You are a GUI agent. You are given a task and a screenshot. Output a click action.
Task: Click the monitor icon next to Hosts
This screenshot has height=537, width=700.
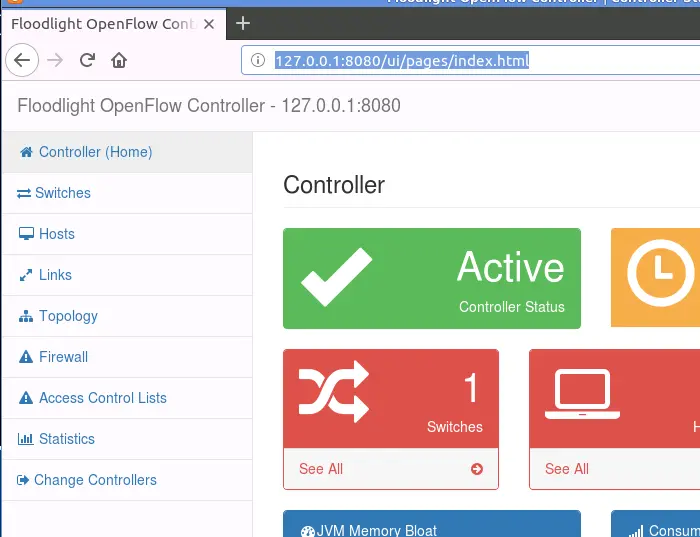26,234
